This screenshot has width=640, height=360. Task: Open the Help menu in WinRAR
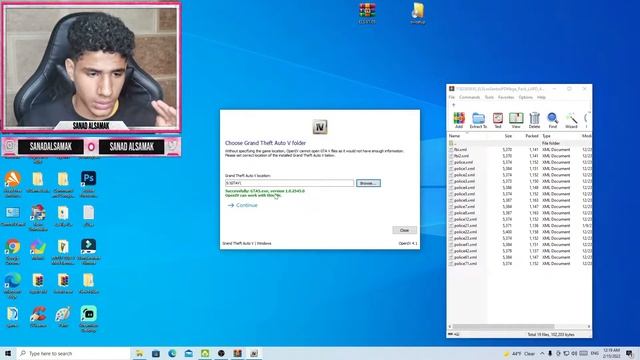541,97
